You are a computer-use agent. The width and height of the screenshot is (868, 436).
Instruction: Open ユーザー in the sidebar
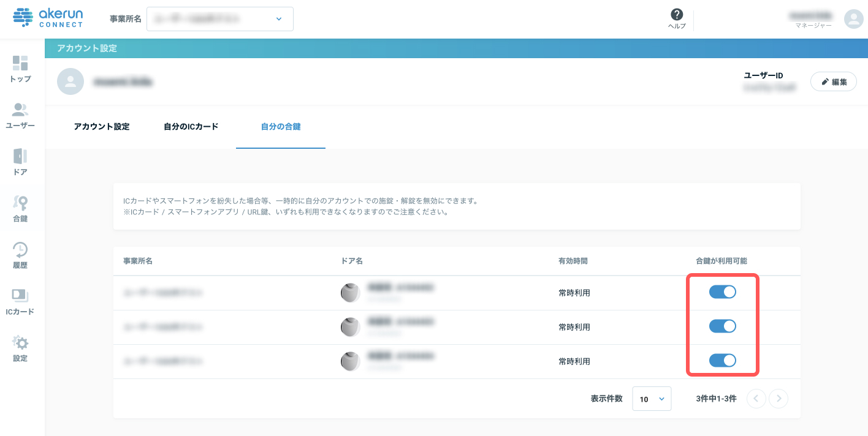(x=20, y=115)
